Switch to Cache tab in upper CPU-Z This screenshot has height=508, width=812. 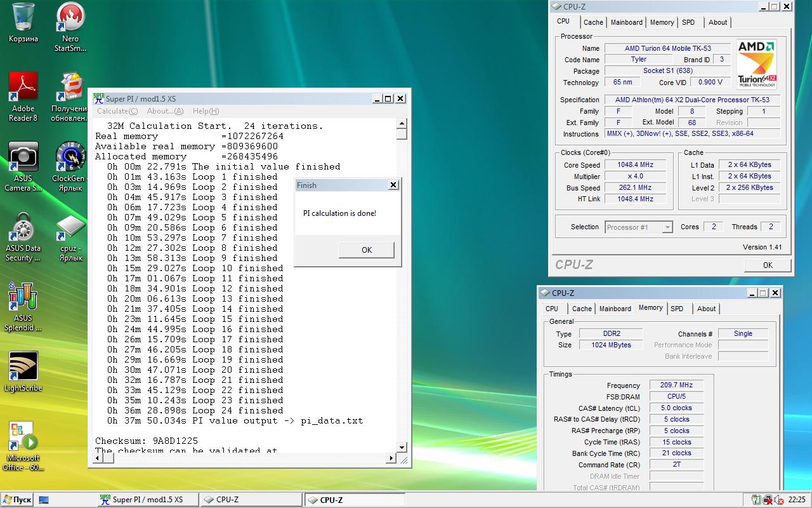coord(593,22)
